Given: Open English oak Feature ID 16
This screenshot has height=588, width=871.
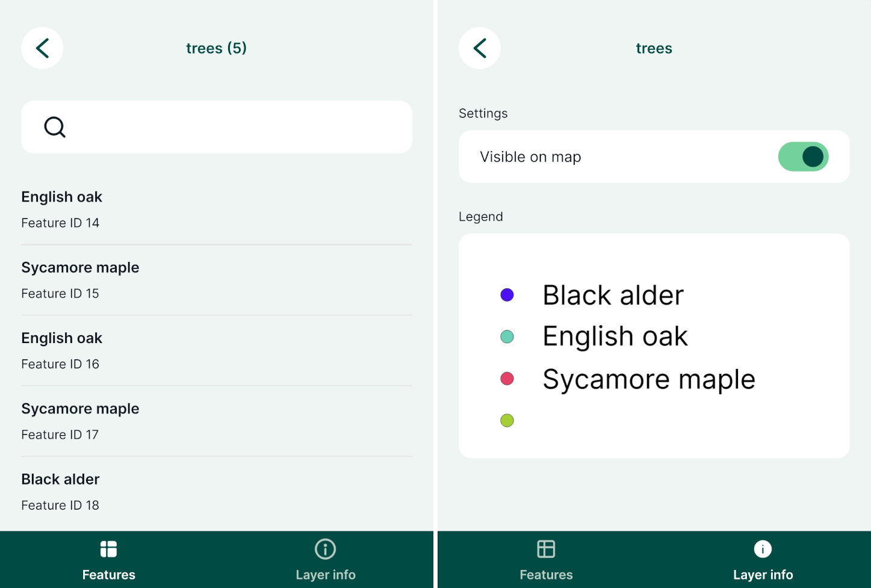Looking at the screenshot, I should coord(217,350).
